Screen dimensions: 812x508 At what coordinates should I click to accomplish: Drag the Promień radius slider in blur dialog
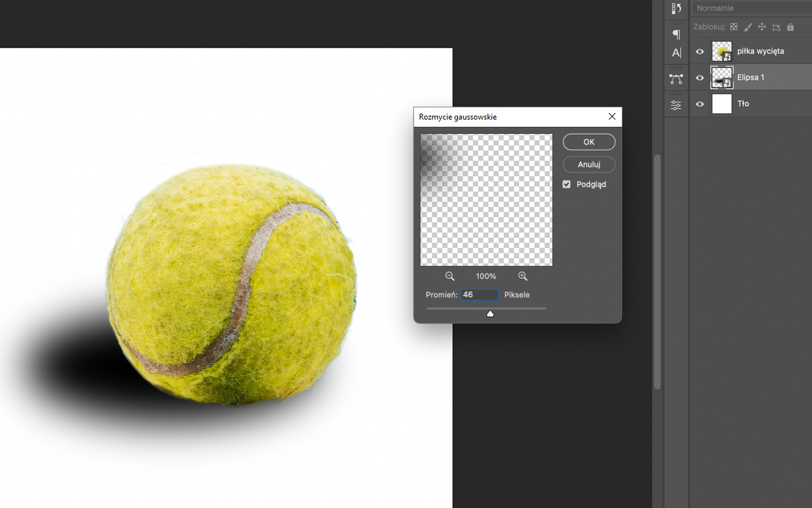[x=489, y=314]
